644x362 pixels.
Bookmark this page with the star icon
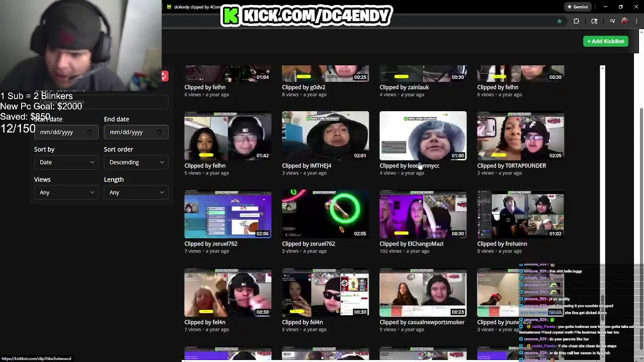[x=559, y=21]
